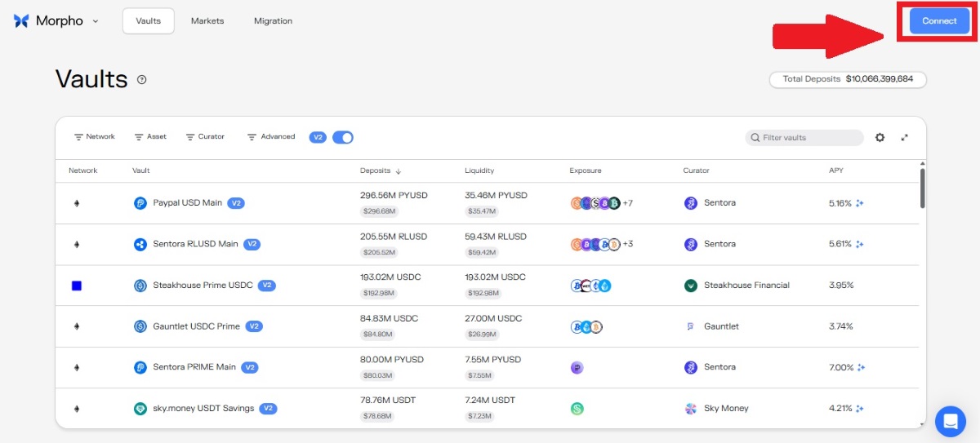Screen dimensions: 980x443
Task: Click the 3.95% APY value
Action: tap(841, 286)
